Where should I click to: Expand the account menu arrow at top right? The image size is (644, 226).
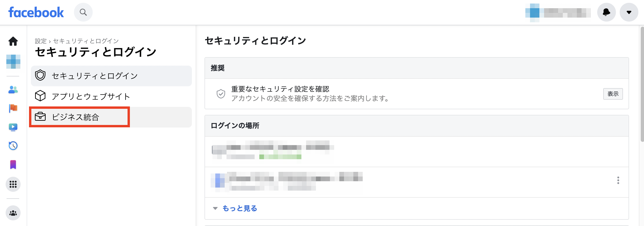629,12
